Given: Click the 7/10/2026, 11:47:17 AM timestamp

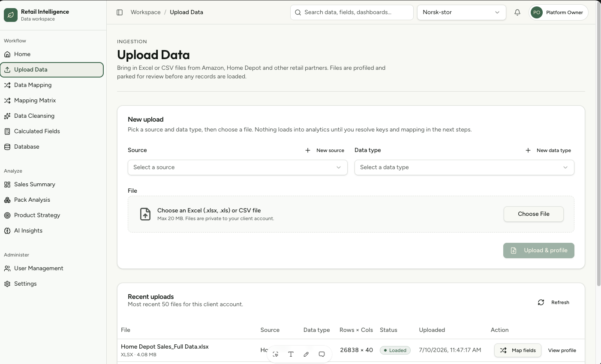Looking at the screenshot, I should [x=450, y=350].
